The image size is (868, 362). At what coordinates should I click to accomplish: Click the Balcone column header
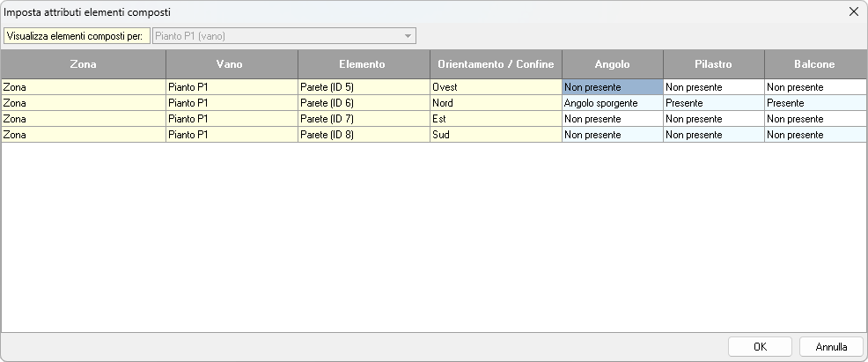point(815,64)
